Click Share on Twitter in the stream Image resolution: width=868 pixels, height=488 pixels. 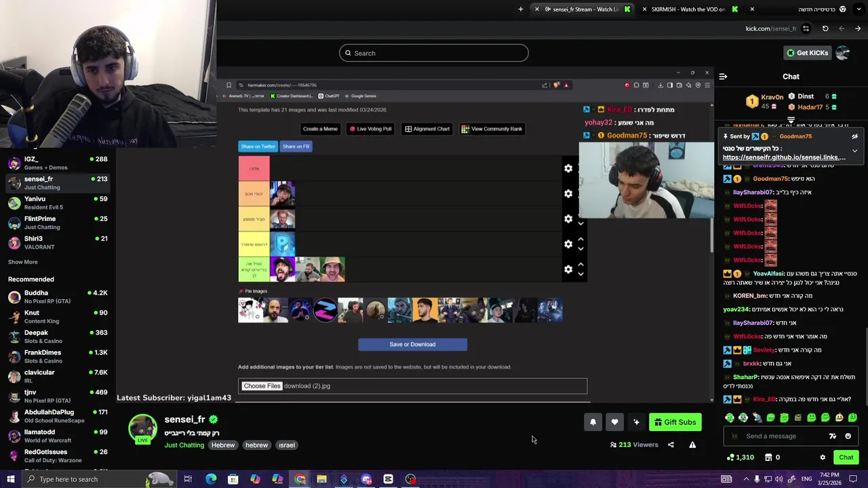point(258,146)
